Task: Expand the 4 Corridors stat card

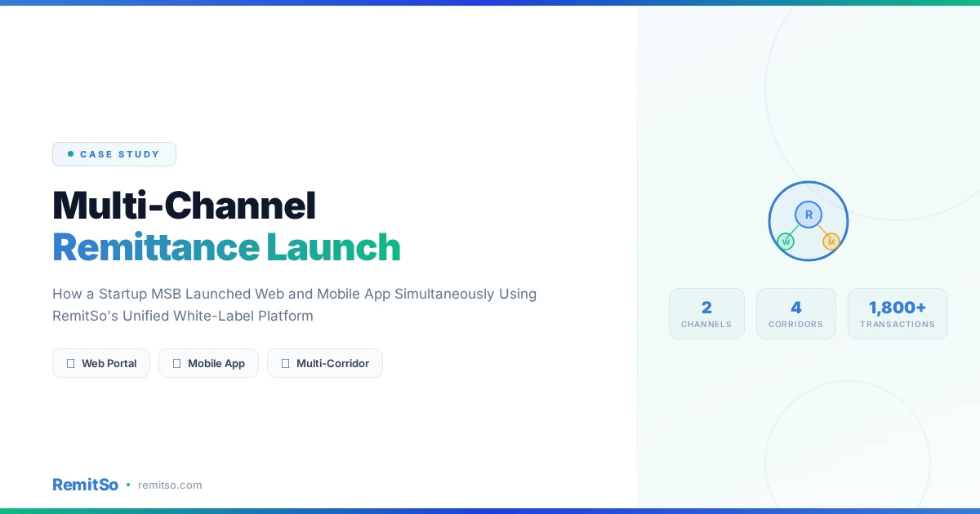Action: [796, 313]
